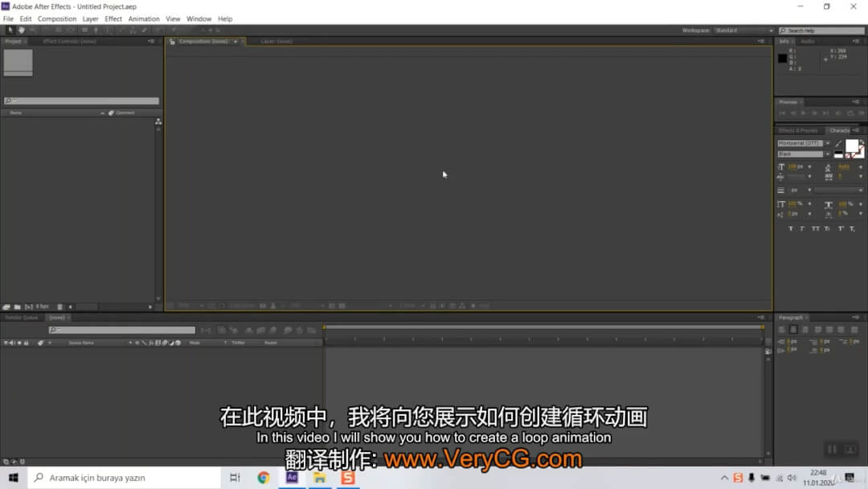The image size is (868, 489).
Task: Apply Faux Italic text style
Action: tap(802, 228)
